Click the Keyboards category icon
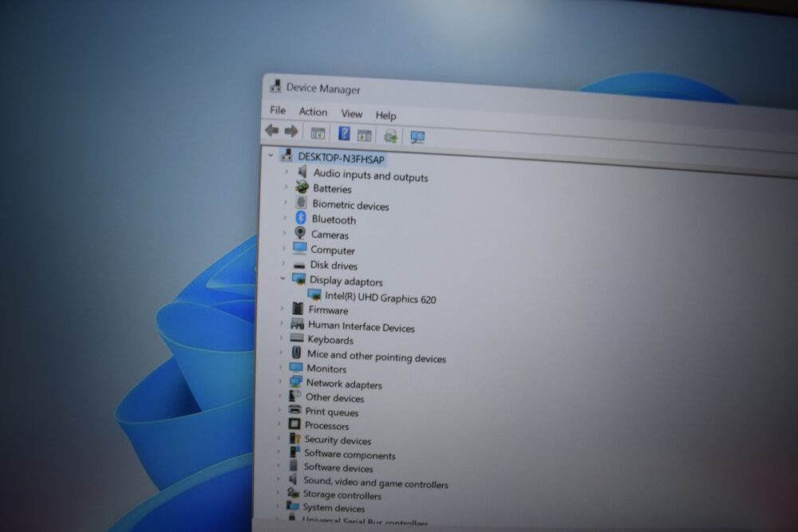The width and height of the screenshot is (798, 532). pos(297,337)
